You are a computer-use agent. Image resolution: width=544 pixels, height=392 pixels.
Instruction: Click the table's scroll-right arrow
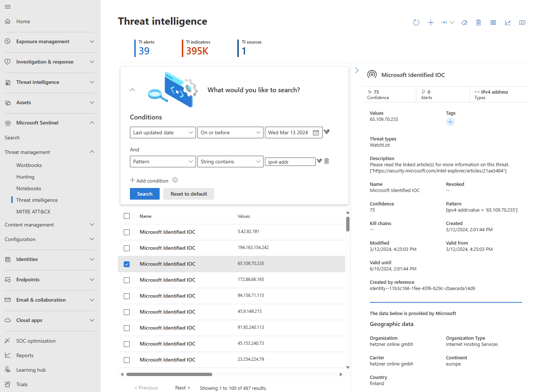(341, 374)
